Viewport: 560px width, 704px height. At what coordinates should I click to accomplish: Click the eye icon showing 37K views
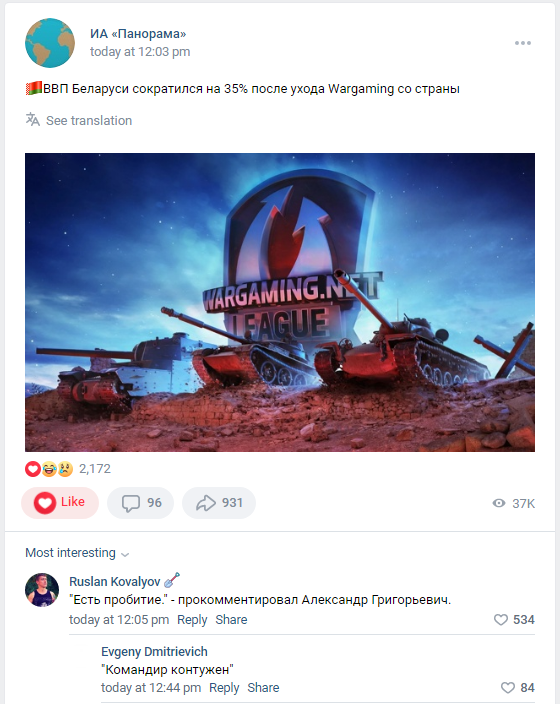click(x=499, y=503)
